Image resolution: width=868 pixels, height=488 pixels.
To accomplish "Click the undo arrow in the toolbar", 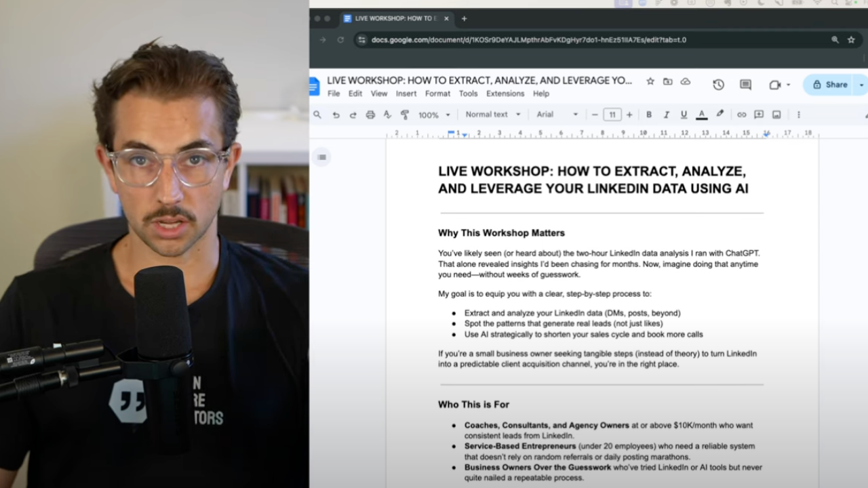I will point(336,115).
